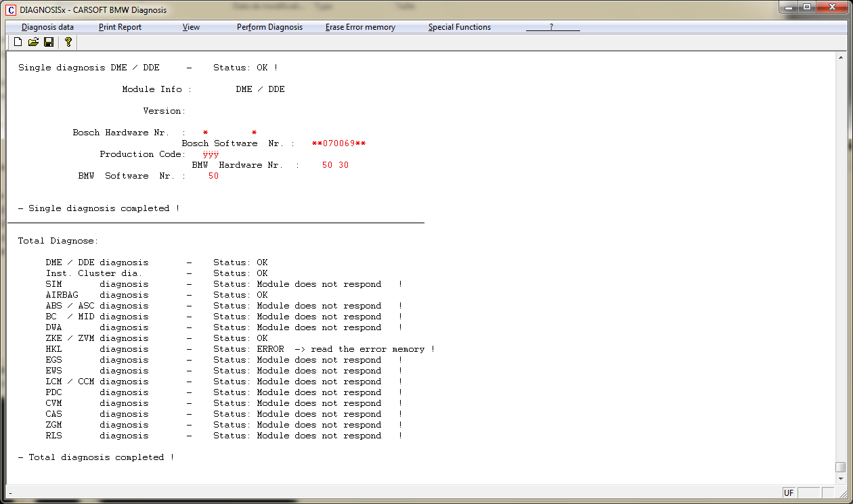
Task: Click the 'Total Diagnose:' heading
Action: [58, 241]
